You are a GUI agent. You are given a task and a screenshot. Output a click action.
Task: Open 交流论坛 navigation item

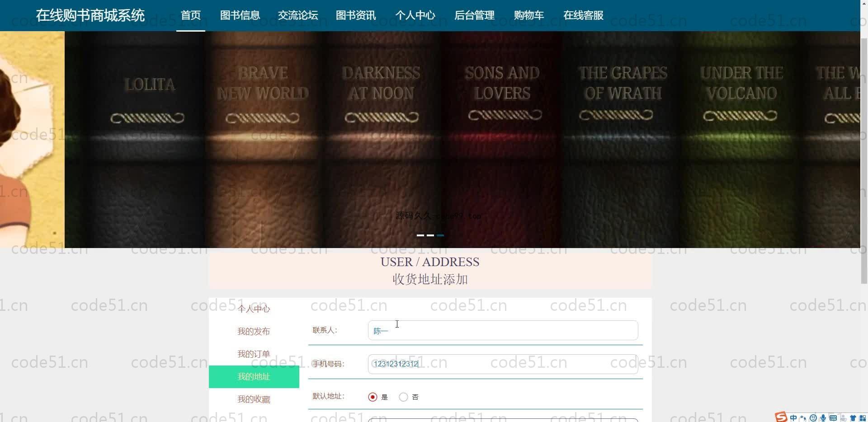coord(298,15)
